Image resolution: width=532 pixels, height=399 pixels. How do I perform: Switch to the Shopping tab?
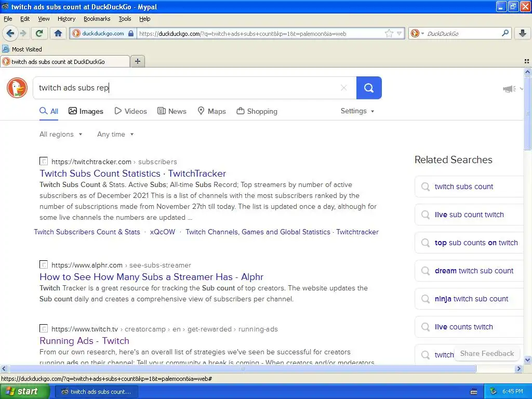click(257, 111)
